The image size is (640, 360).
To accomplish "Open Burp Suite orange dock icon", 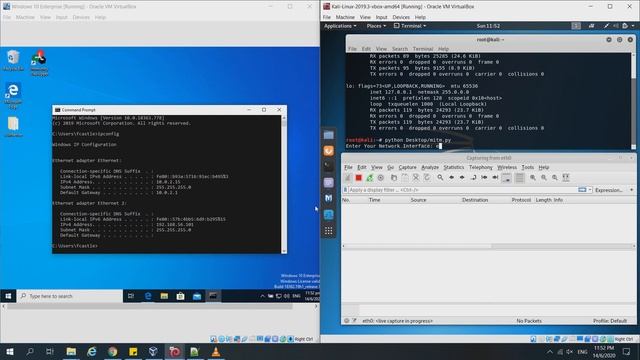I will point(329,151).
